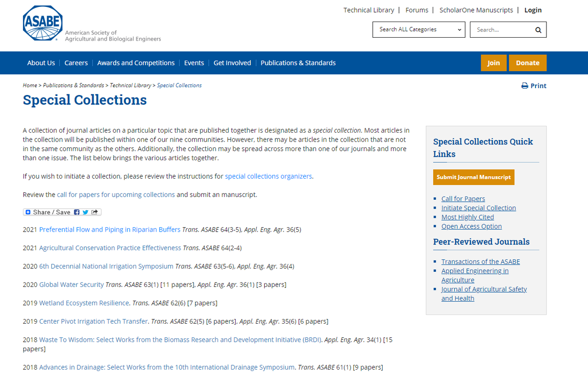Click Open Access Option quick link

471,226
